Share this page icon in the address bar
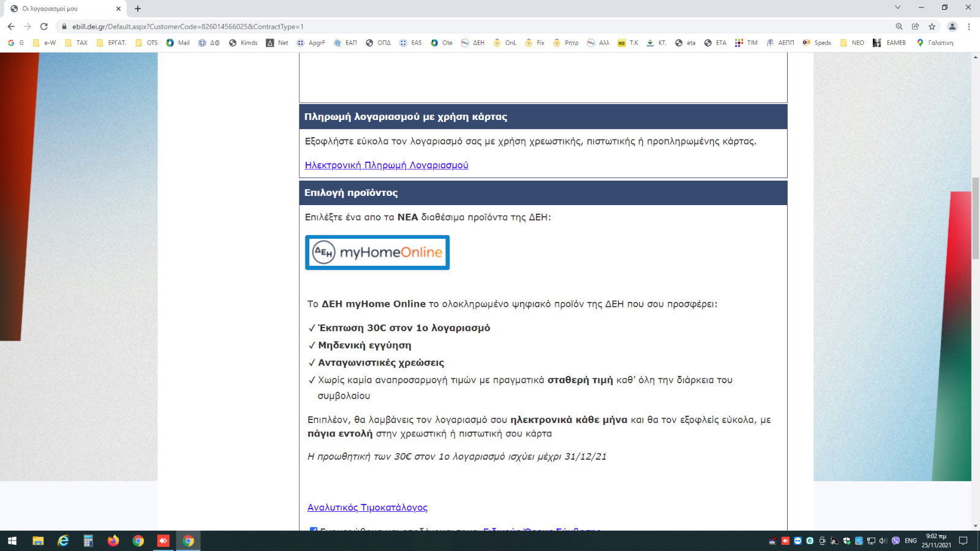 pyautogui.click(x=916, y=26)
